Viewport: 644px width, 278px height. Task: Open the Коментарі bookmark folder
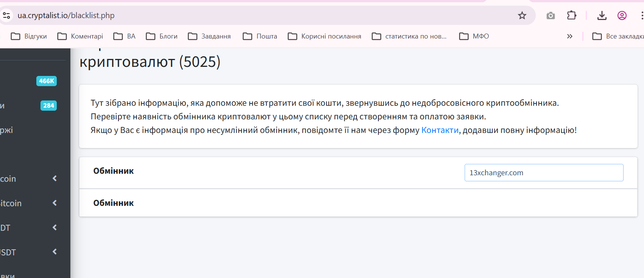[x=80, y=36]
